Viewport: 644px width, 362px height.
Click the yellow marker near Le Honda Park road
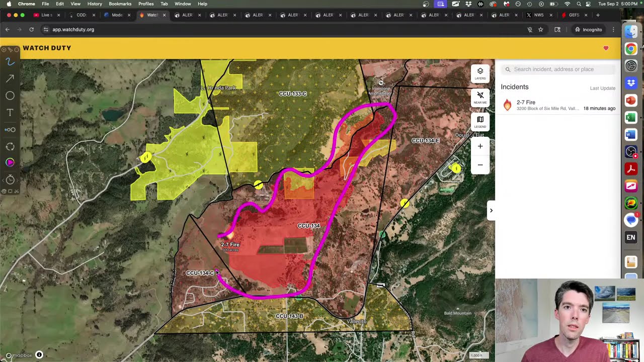(145, 158)
